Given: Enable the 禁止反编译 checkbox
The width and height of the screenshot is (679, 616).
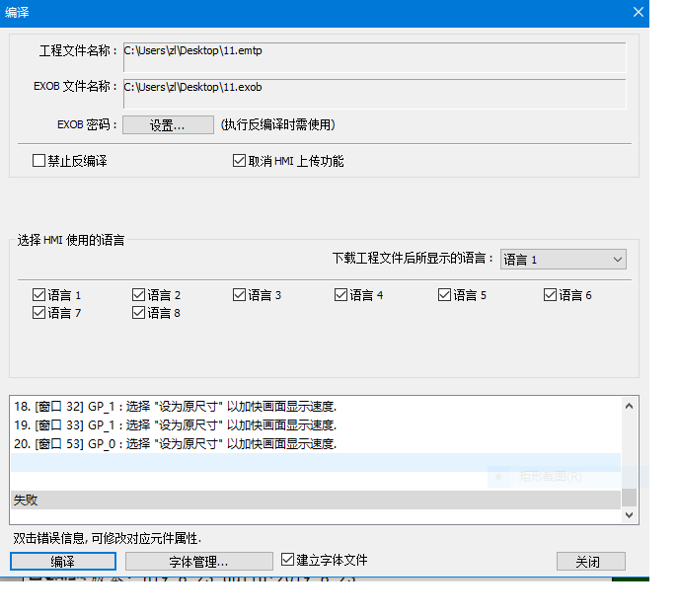Looking at the screenshot, I should 39,161.
